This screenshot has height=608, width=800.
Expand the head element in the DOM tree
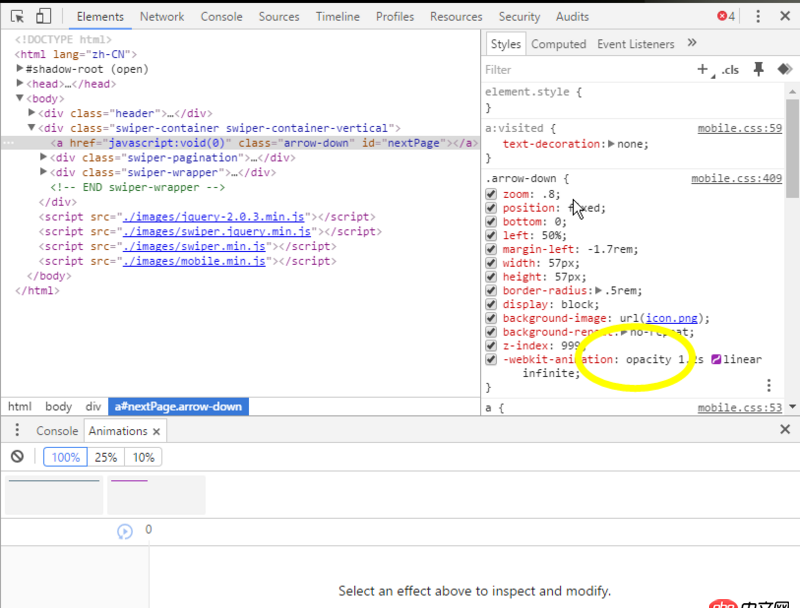pos(20,84)
